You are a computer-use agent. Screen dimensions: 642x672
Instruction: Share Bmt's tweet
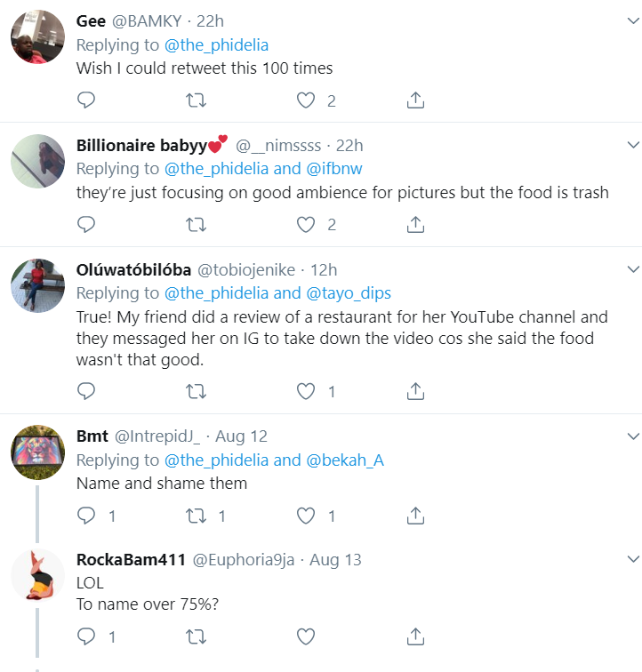click(x=415, y=515)
